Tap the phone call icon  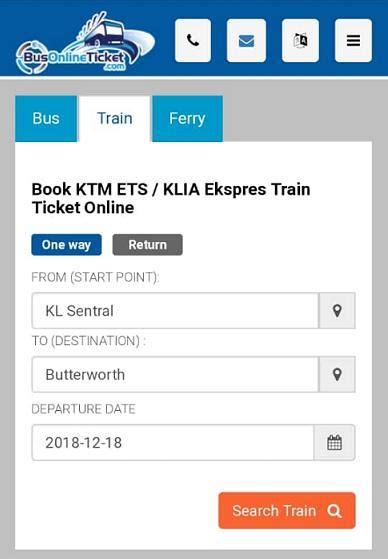(x=193, y=41)
